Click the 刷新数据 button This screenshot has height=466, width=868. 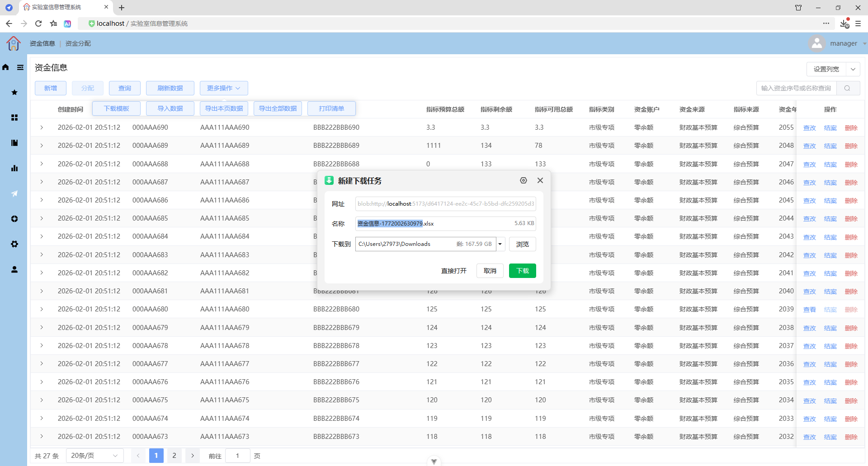[170, 88]
